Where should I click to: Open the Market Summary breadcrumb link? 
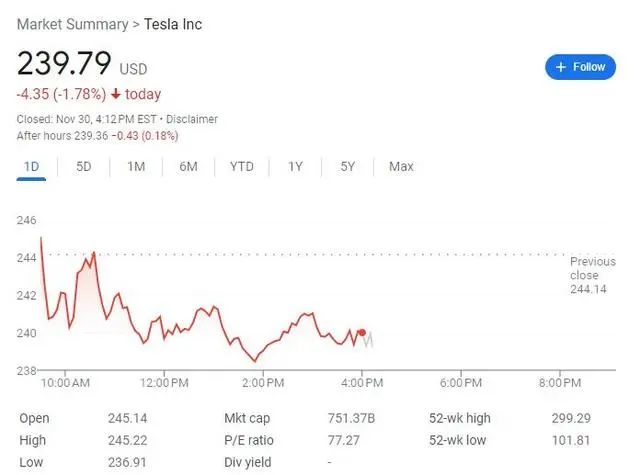(x=73, y=24)
